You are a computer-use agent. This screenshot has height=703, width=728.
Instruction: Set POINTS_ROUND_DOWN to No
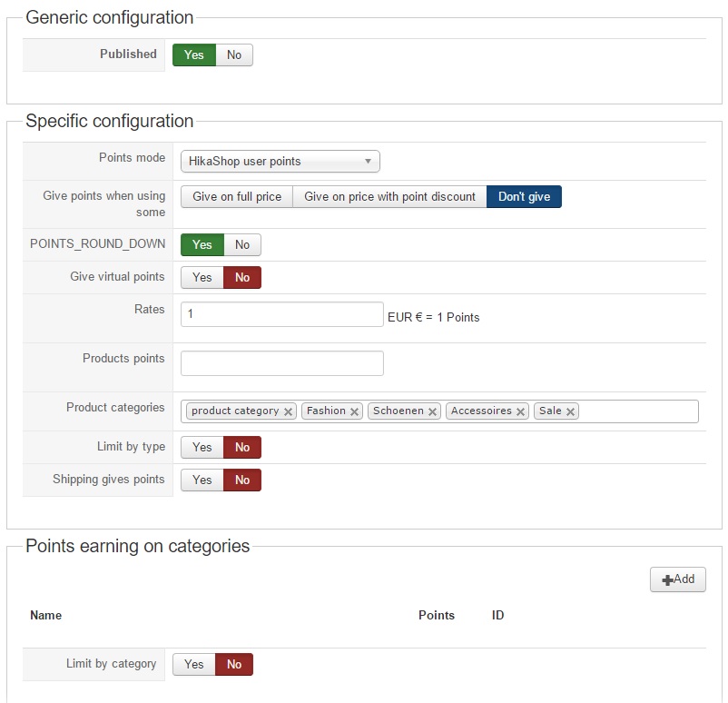[x=242, y=244]
